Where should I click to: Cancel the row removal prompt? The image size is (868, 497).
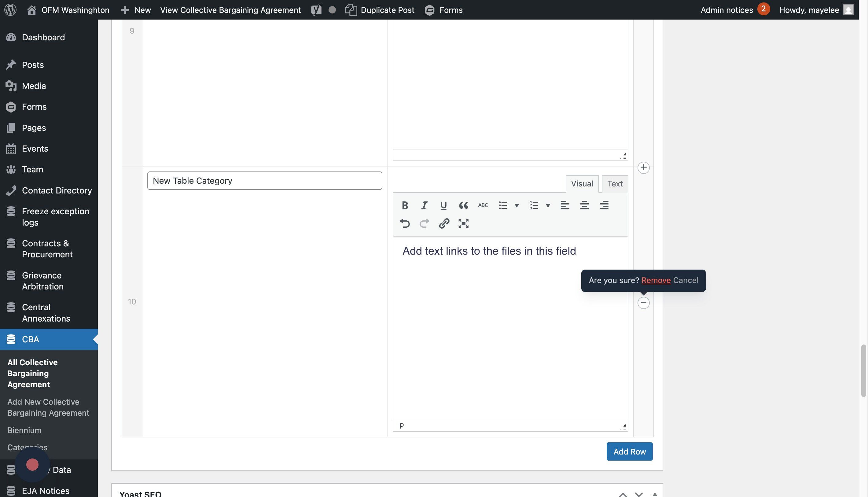pyautogui.click(x=686, y=280)
